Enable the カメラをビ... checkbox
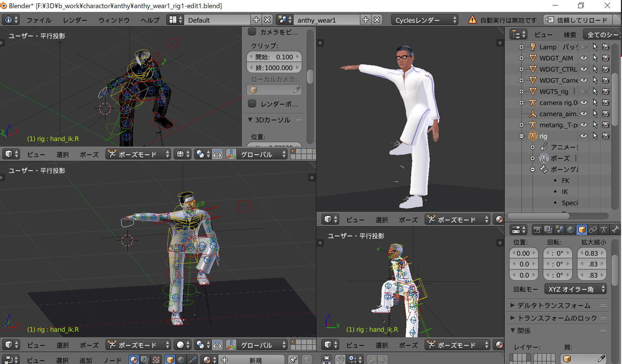Image resolution: width=622 pixels, height=364 pixels. [x=252, y=32]
